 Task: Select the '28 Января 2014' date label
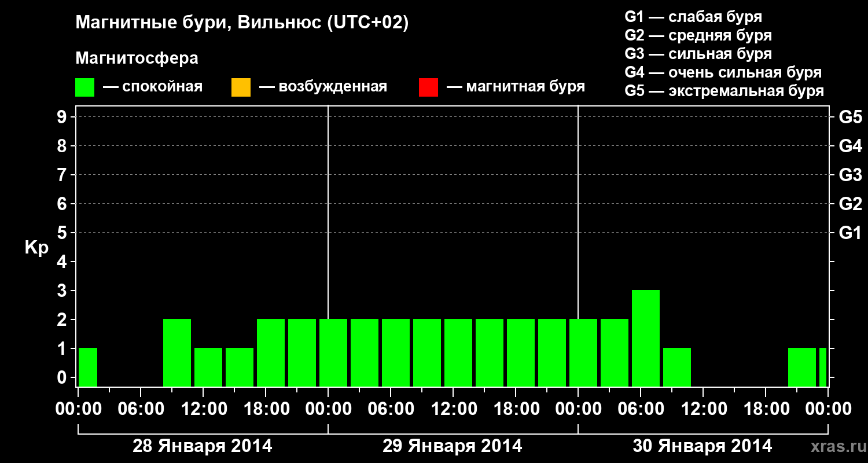[203, 446]
